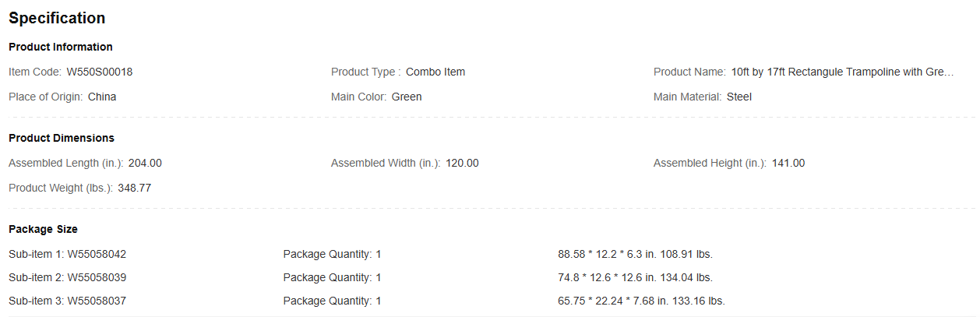The width and height of the screenshot is (980, 317).
Task: Click the Product Dimensions section title
Action: pos(62,138)
